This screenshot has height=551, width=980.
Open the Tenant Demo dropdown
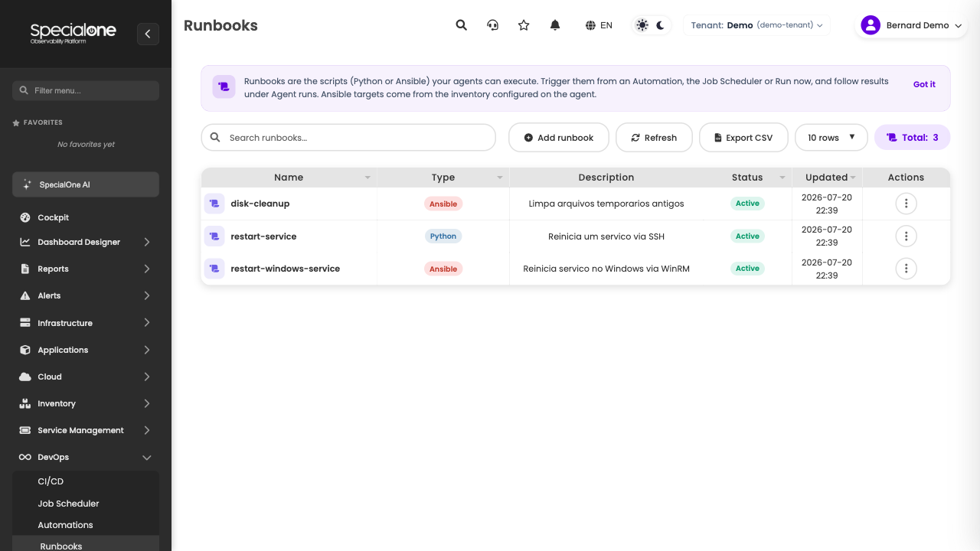pyautogui.click(x=756, y=25)
